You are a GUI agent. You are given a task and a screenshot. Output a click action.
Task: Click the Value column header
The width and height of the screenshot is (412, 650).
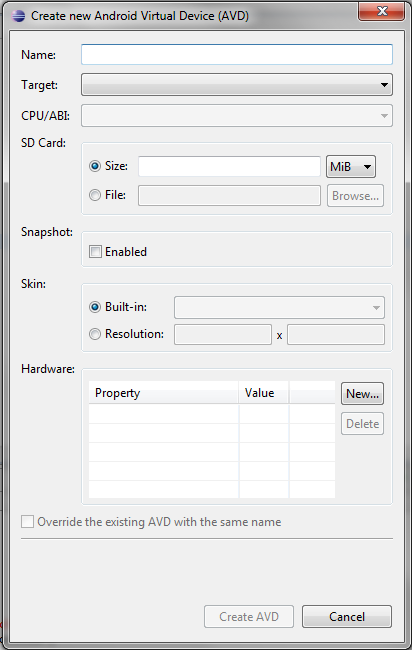tap(264, 393)
